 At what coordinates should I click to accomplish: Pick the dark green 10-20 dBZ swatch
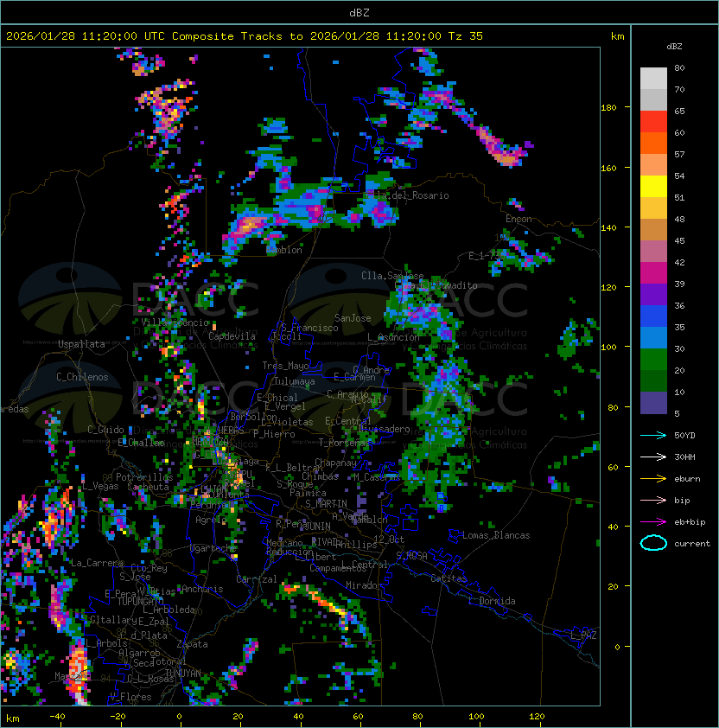(653, 380)
